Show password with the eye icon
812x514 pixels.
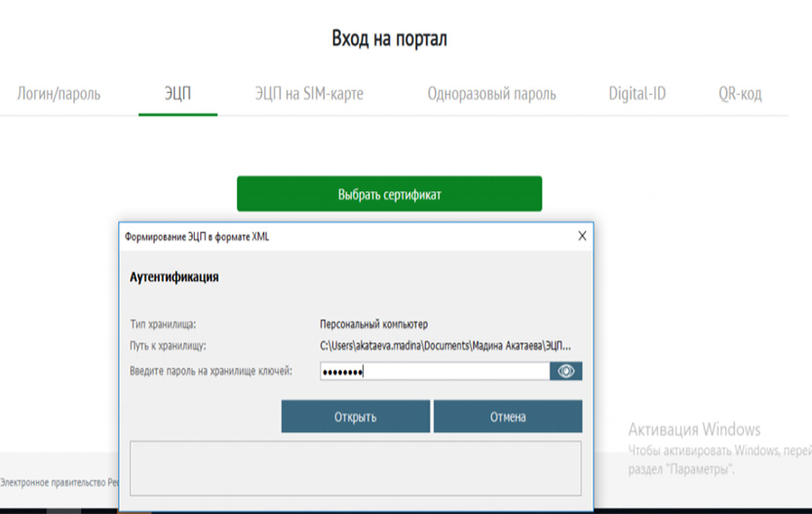pyautogui.click(x=565, y=372)
